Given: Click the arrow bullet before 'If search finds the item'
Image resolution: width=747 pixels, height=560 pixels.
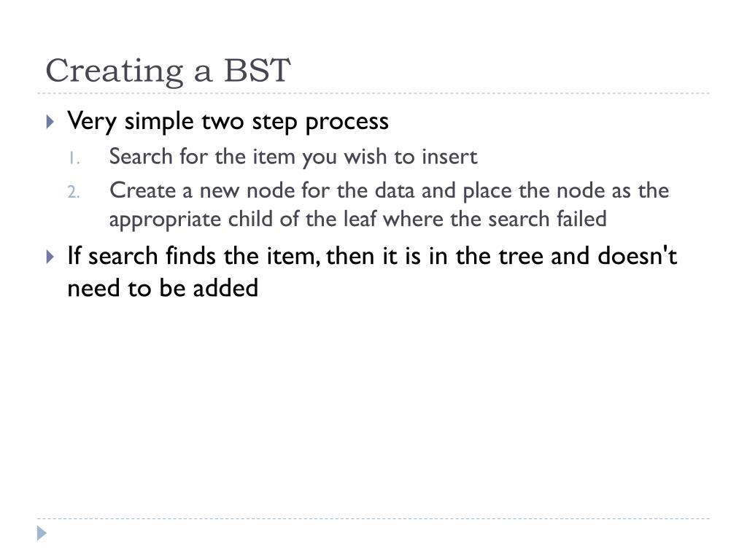Looking at the screenshot, I should pyautogui.click(x=50, y=257).
